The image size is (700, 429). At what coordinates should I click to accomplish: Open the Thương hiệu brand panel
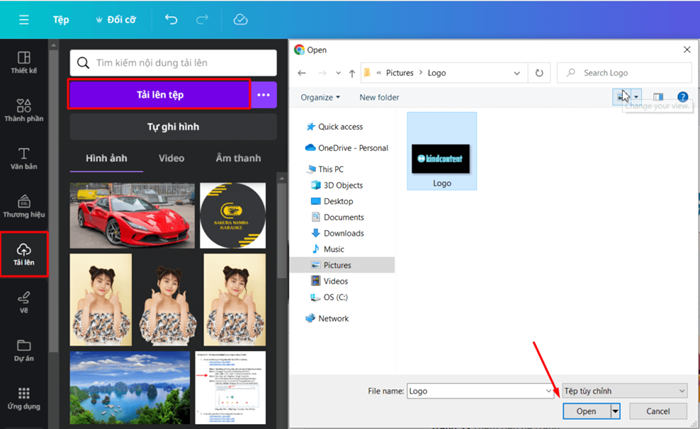[24, 206]
